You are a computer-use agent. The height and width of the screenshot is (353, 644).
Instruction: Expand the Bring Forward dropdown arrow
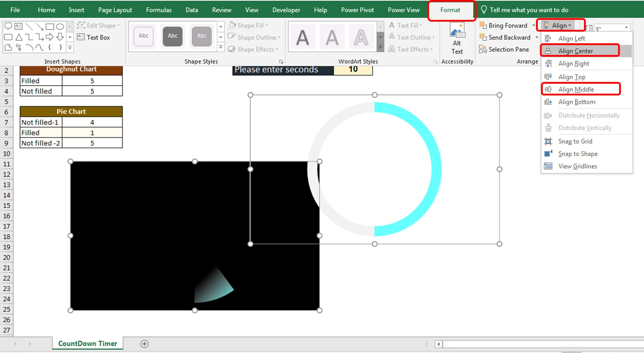click(x=534, y=26)
